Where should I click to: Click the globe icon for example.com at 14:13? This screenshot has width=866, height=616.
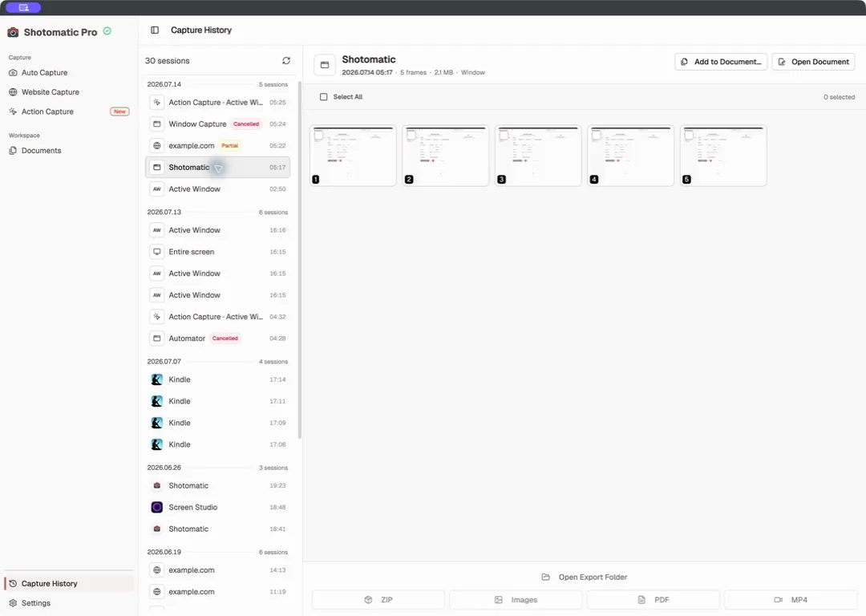click(x=157, y=570)
